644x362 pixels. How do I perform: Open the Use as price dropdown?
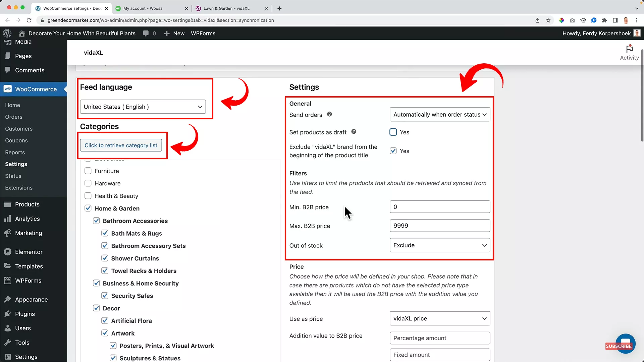pos(439,318)
